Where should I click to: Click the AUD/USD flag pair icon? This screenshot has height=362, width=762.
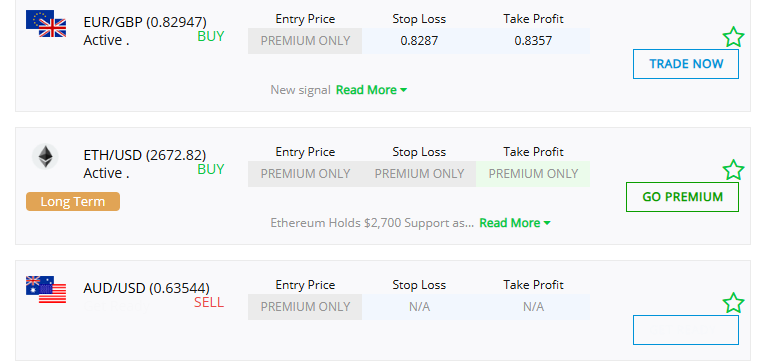[x=46, y=289]
